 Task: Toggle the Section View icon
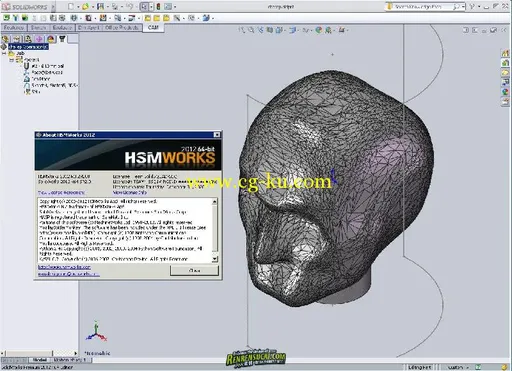pos(269,30)
